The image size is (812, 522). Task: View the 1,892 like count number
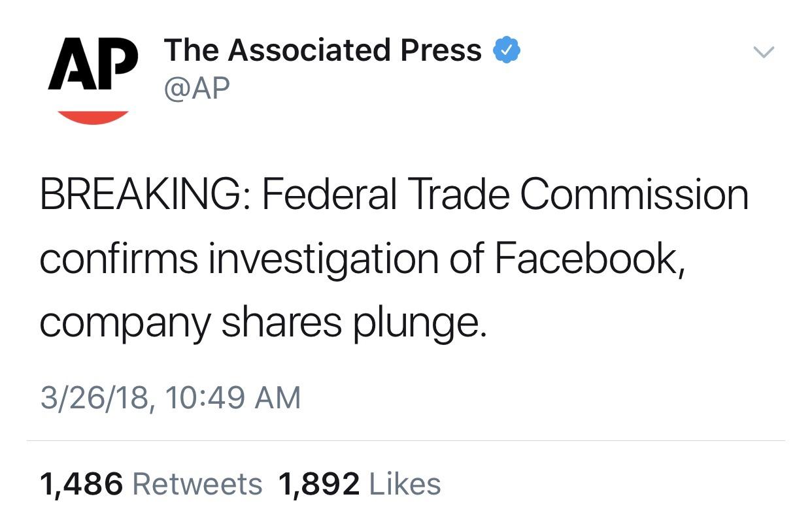coord(319,485)
